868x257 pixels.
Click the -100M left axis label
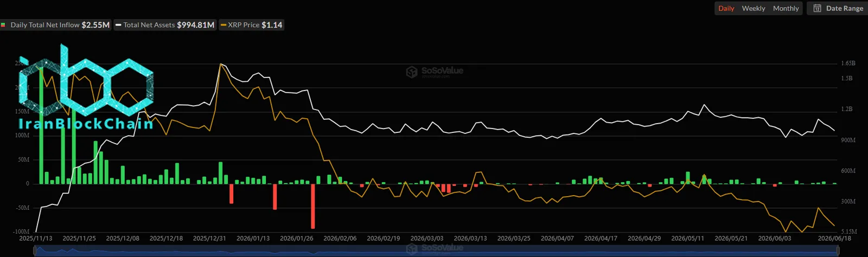coord(21,232)
